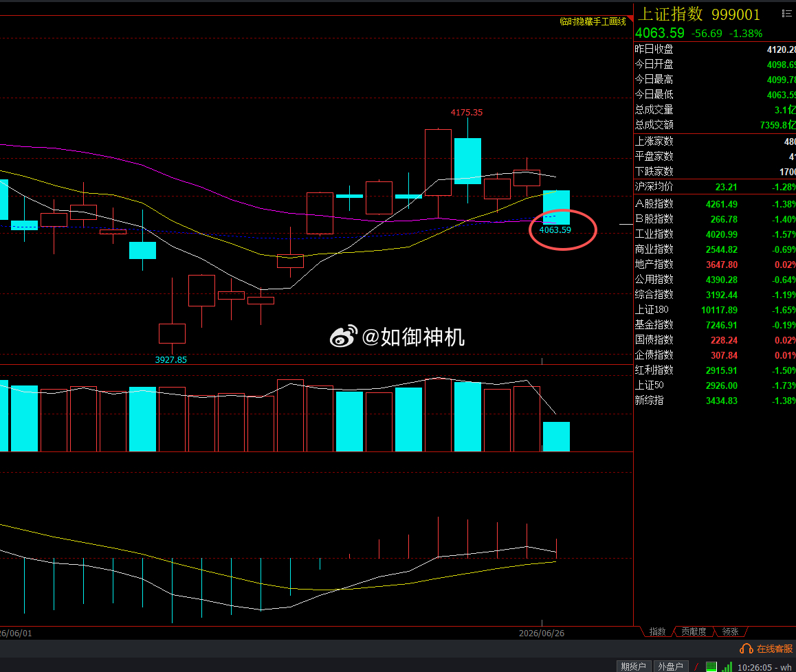The image size is (796, 672).
Task: Toggle 临时隐藏手工画线 to hide drawn lines
Action: pos(593,21)
